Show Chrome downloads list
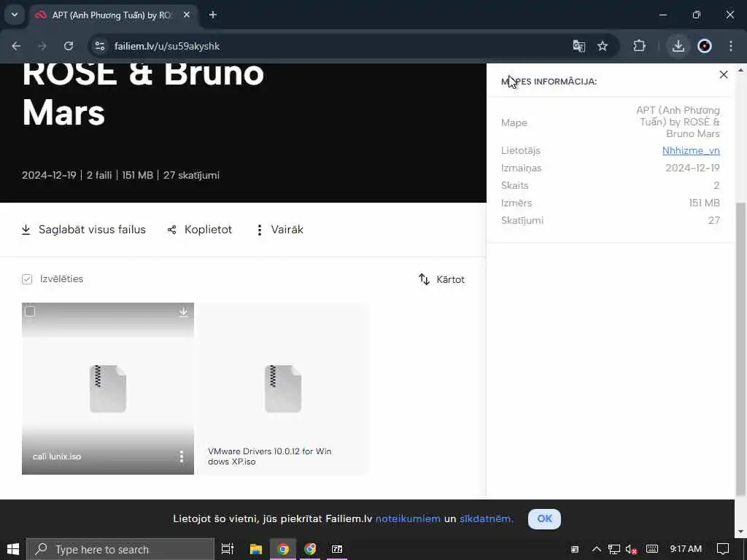This screenshot has height=560, width=747. pyautogui.click(x=678, y=46)
